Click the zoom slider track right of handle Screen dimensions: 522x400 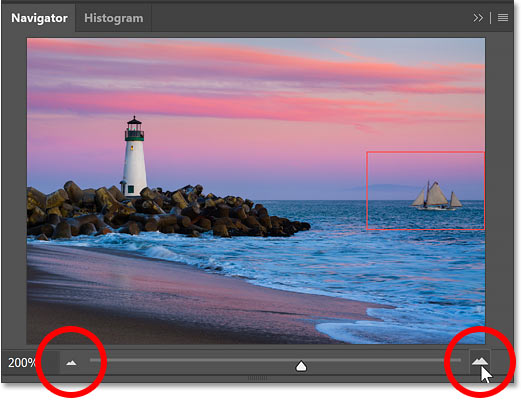[383, 360]
